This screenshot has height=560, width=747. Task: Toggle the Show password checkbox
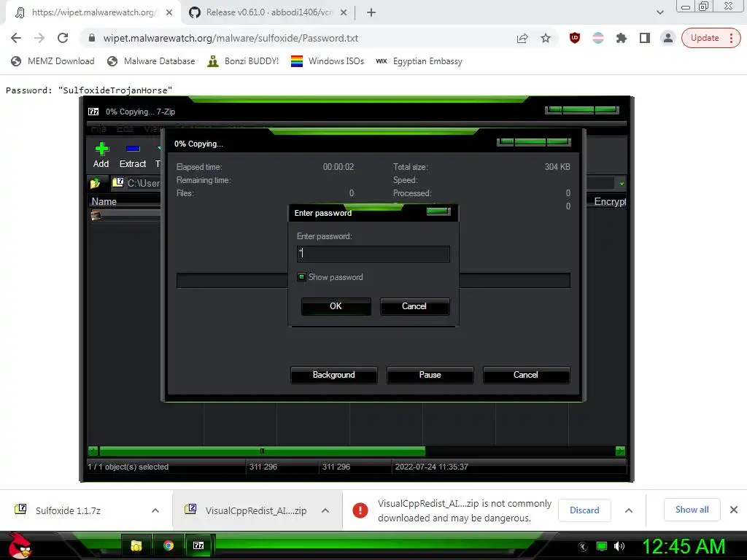click(301, 276)
